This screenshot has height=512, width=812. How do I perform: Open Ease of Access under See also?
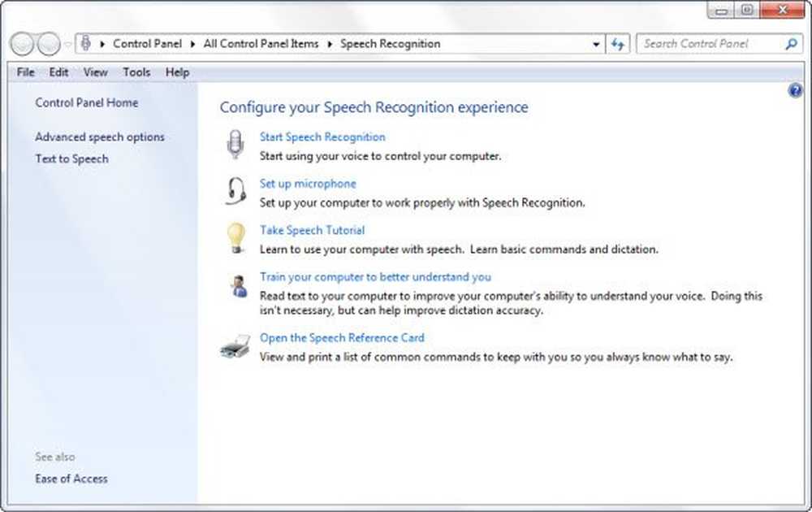tap(71, 479)
